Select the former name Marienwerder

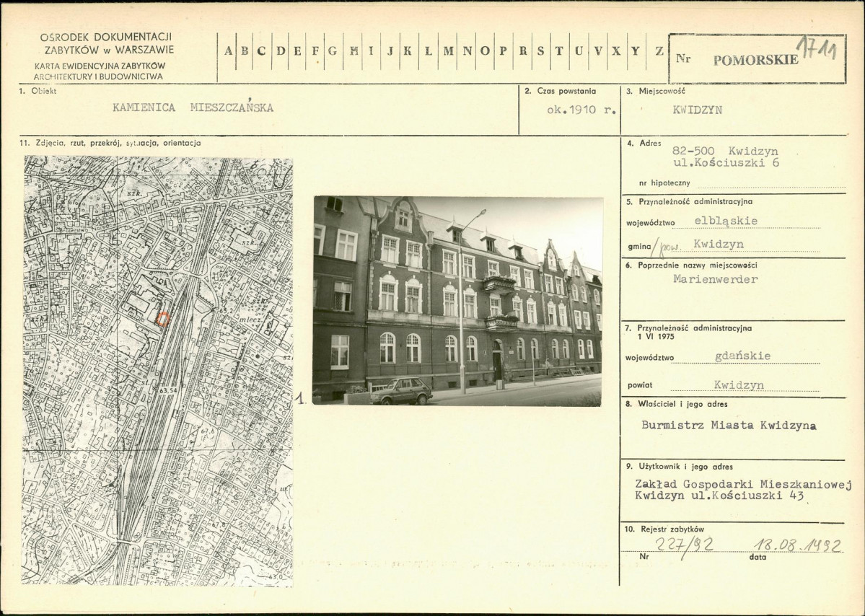pyautogui.click(x=716, y=279)
